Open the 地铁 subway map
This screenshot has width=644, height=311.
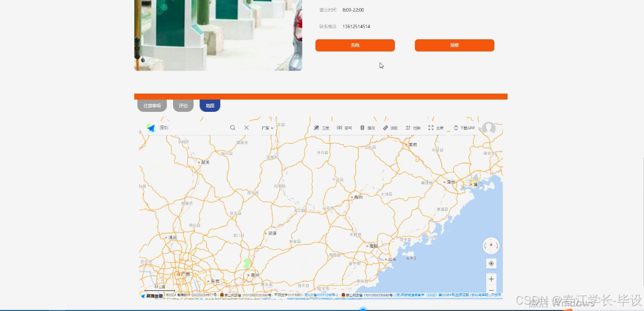413,128
